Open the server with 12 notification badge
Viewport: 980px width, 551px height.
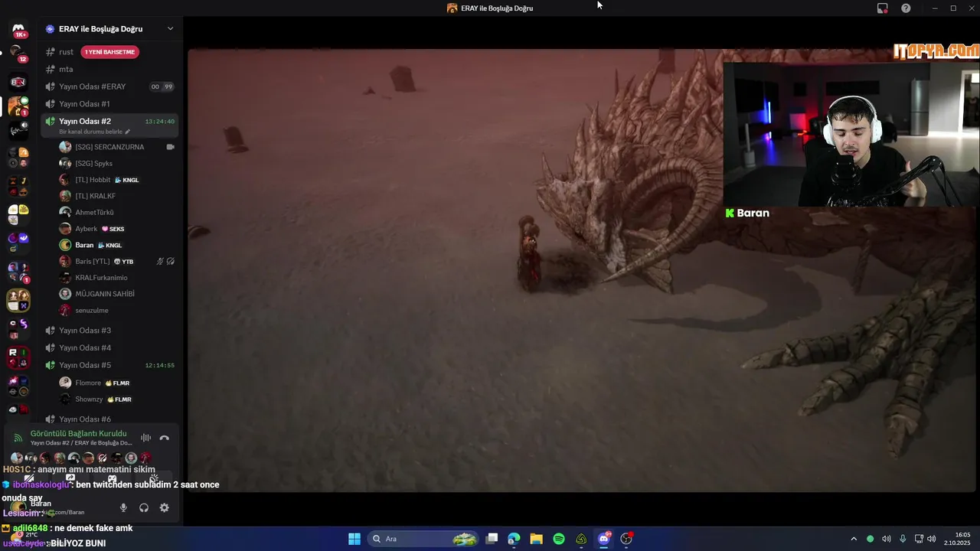(x=17, y=54)
